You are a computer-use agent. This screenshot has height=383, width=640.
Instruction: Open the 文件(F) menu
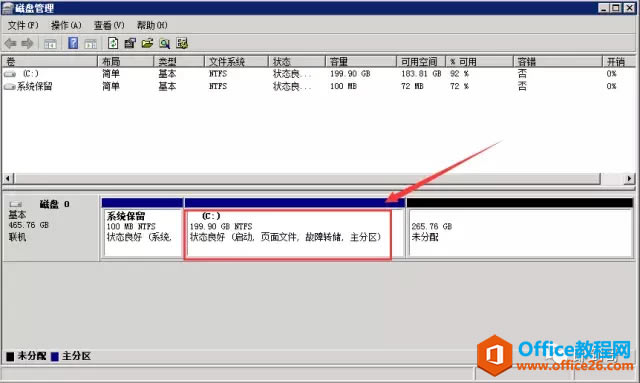23,26
